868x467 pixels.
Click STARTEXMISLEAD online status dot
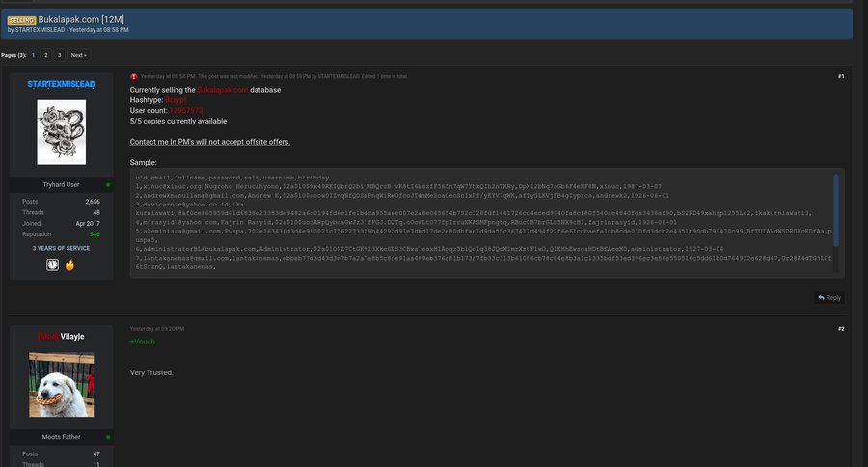tap(108, 185)
